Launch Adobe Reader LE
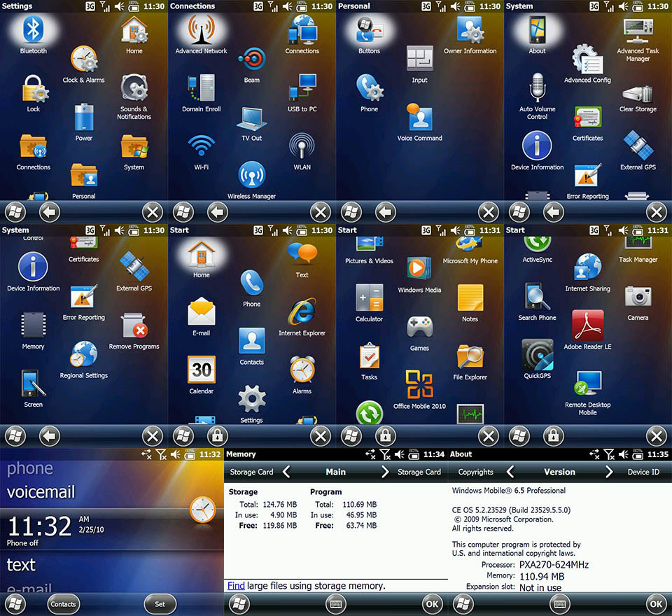The width and height of the screenshot is (672, 616). [x=587, y=325]
